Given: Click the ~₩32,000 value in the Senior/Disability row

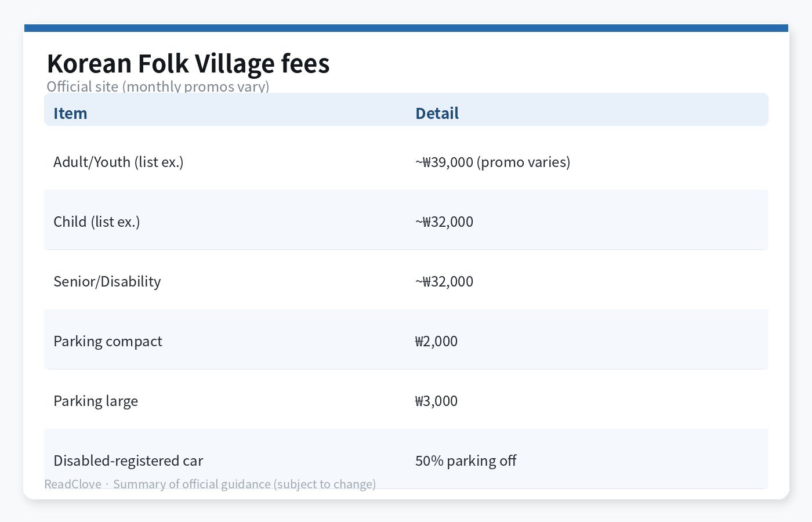Looking at the screenshot, I should coord(444,281).
